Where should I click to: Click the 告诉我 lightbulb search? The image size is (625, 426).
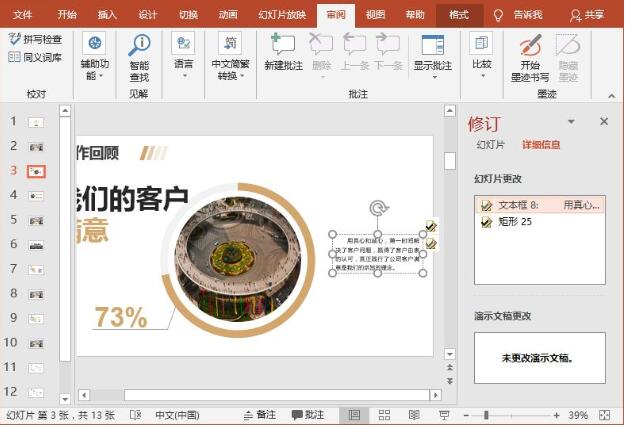tap(498, 15)
